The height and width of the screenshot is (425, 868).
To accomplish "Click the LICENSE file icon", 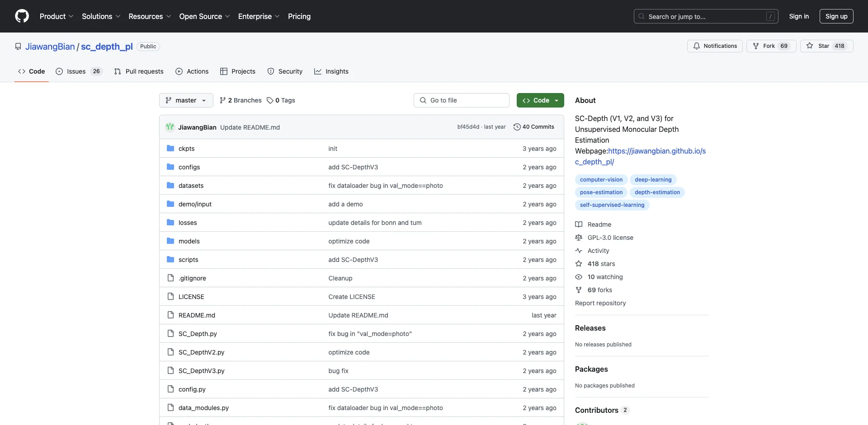I will click(170, 297).
